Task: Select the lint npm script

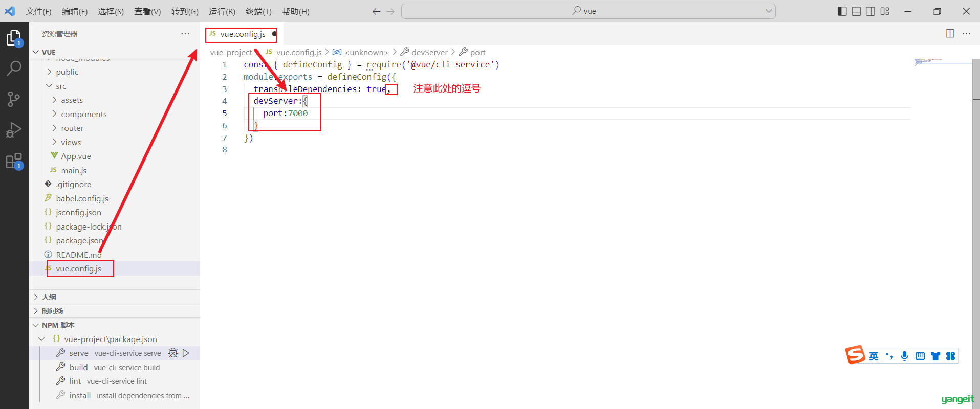Action: pos(115,381)
